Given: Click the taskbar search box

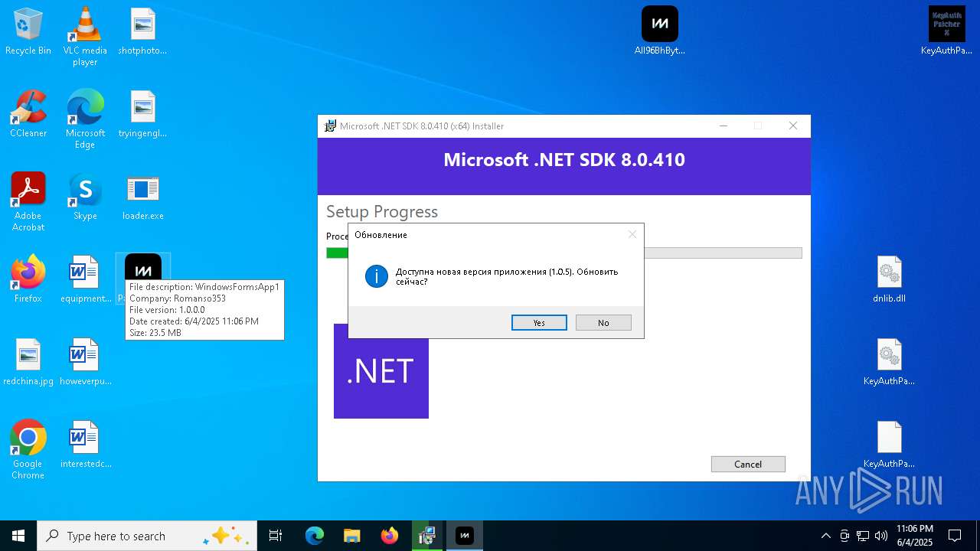Looking at the screenshot, I should 147,536.
